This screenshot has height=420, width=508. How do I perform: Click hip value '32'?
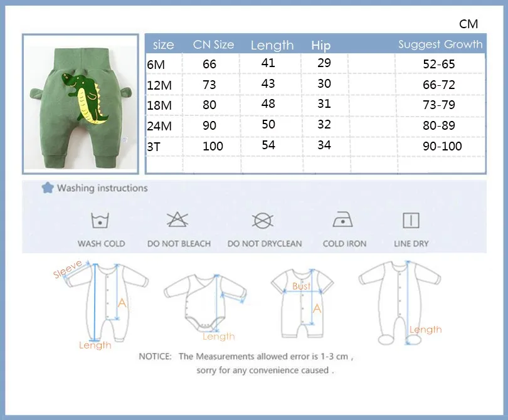click(324, 124)
